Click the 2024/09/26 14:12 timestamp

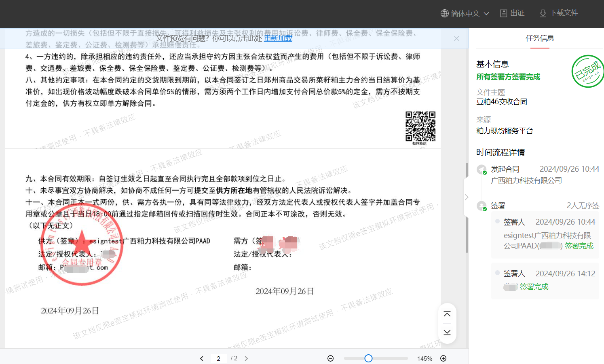click(565, 274)
